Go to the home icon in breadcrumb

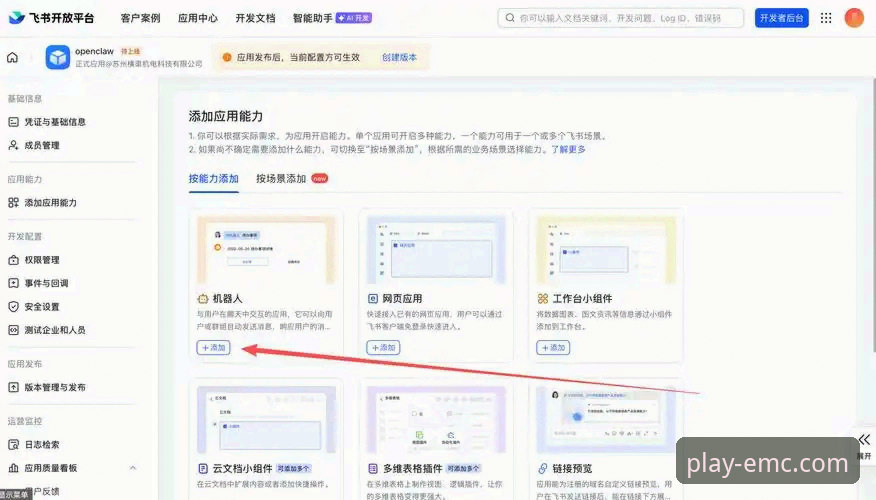(12, 57)
